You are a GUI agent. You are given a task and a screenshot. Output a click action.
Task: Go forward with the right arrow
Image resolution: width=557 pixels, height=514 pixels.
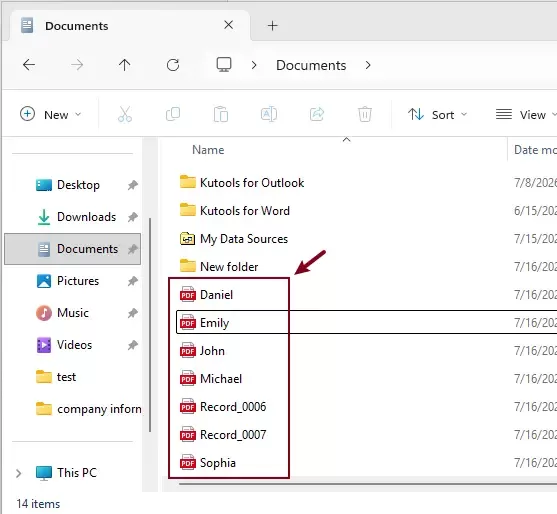[77, 65]
